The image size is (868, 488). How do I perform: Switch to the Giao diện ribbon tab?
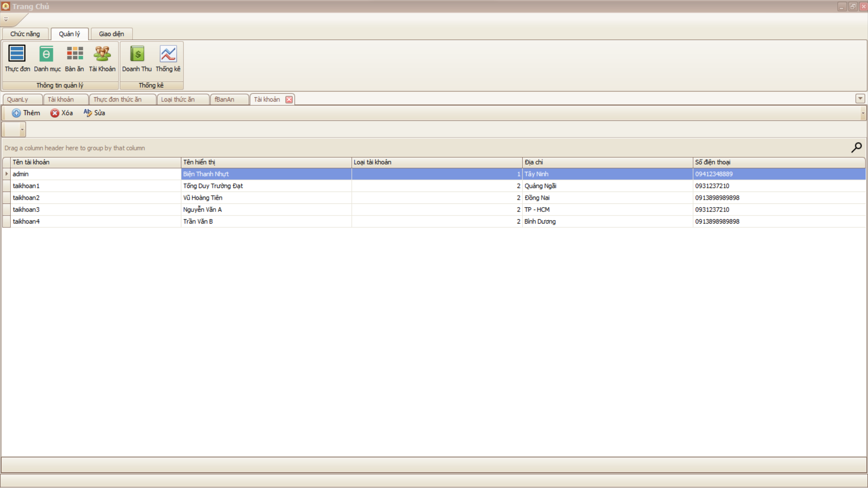(111, 34)
